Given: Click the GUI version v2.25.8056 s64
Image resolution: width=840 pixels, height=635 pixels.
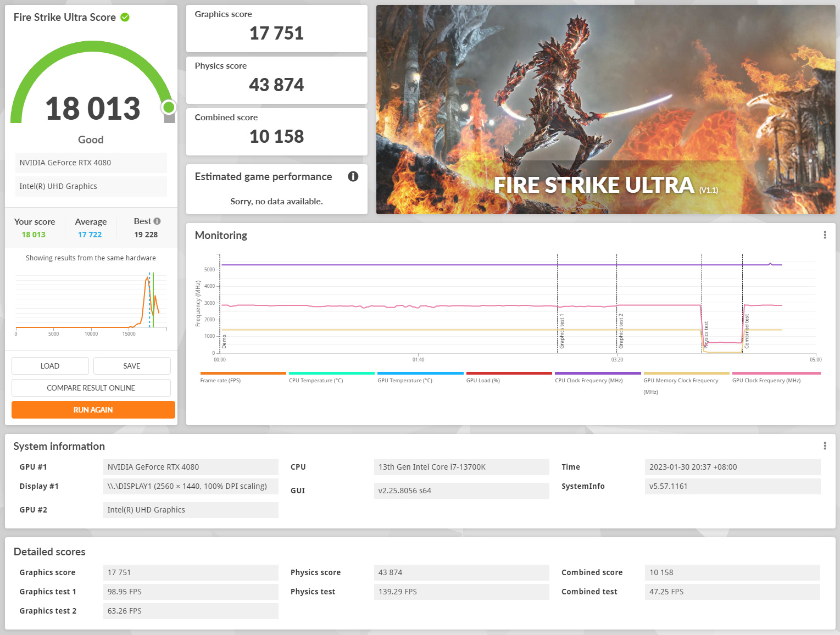Looking at the screenshot, I should coord(461,491).
